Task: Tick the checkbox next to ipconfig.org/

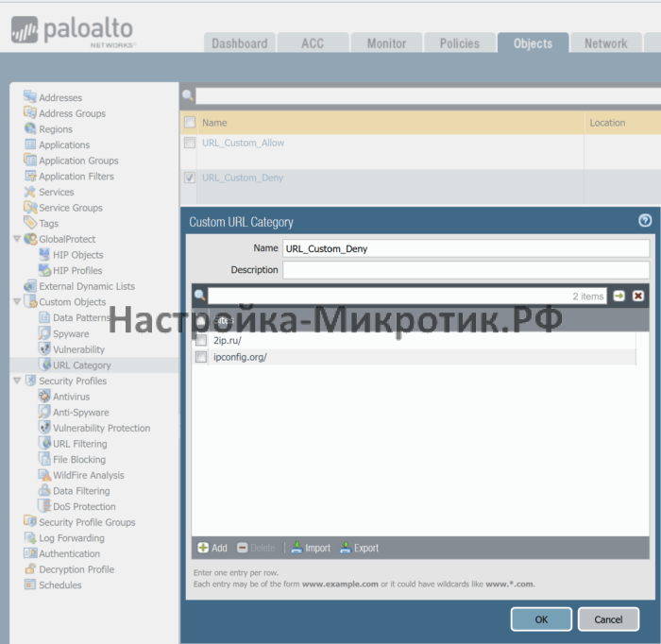Action: [201, 357]
